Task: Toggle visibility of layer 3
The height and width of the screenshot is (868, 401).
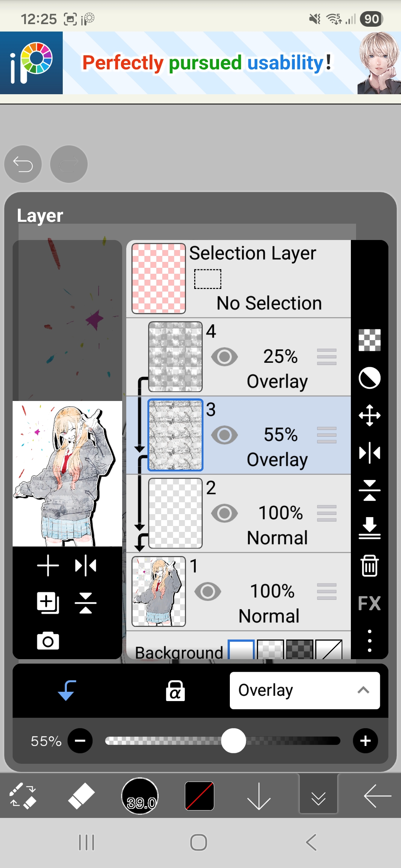Action: 224,435
